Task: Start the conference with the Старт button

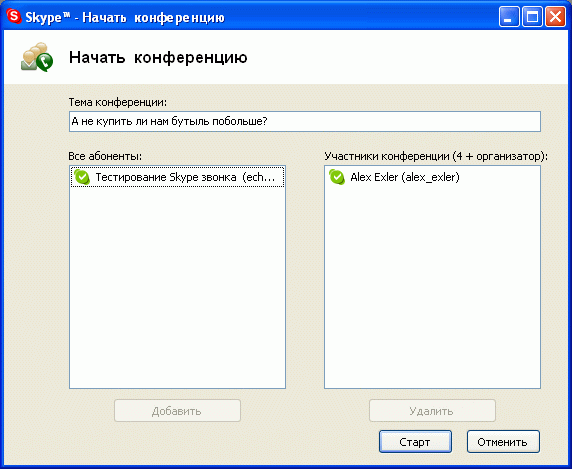Action: [x=415, y=442]
